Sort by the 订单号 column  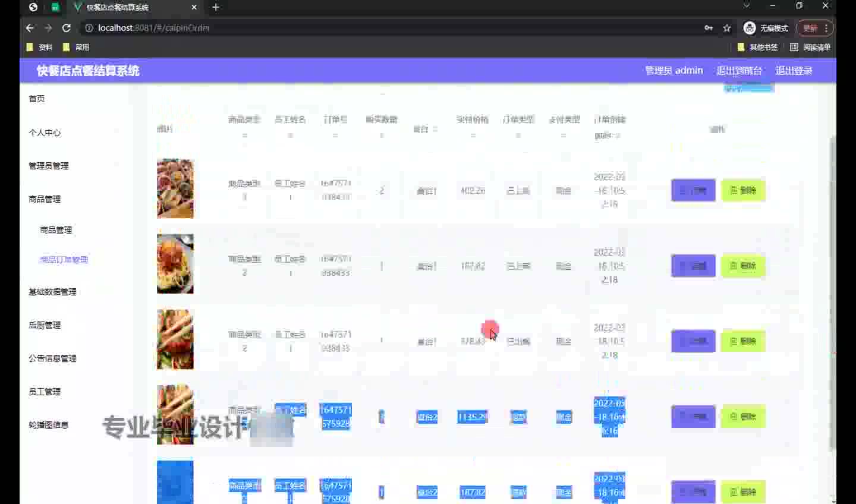[x=335, y=136]
